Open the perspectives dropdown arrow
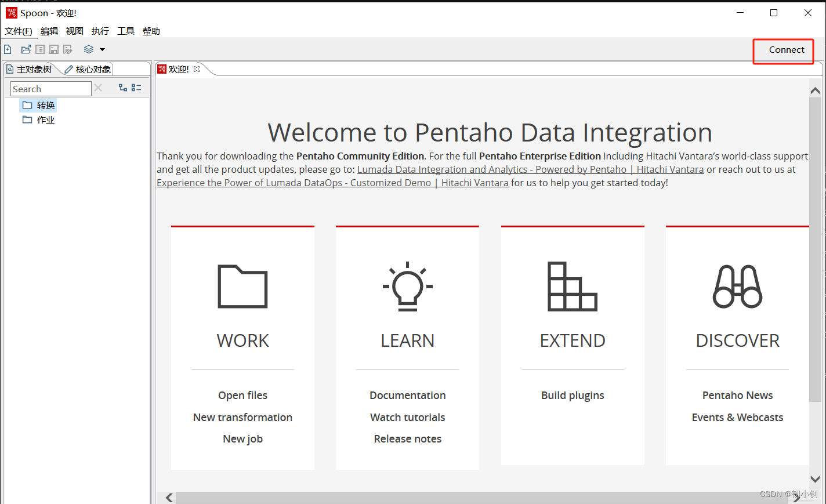This screenshot has width=826, height=504. point(102,50)
